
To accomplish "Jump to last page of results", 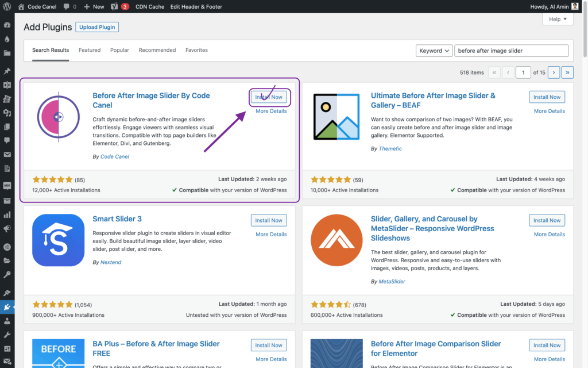I will 567,72.
